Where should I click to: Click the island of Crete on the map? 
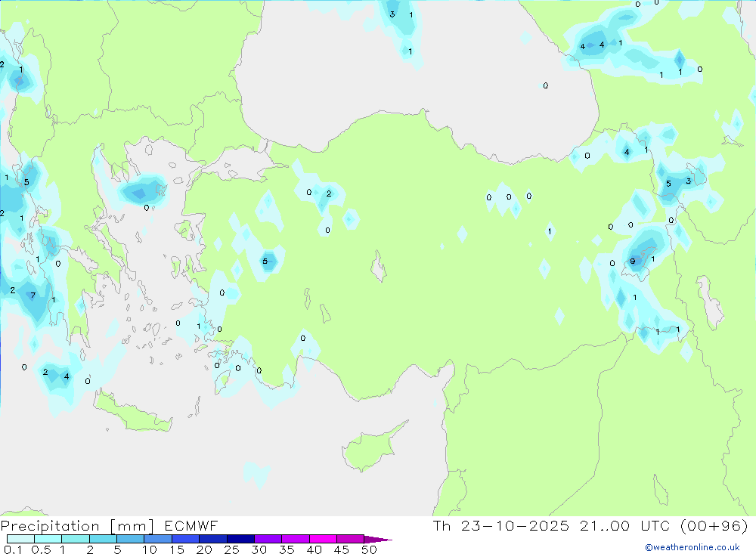[132, 412]
